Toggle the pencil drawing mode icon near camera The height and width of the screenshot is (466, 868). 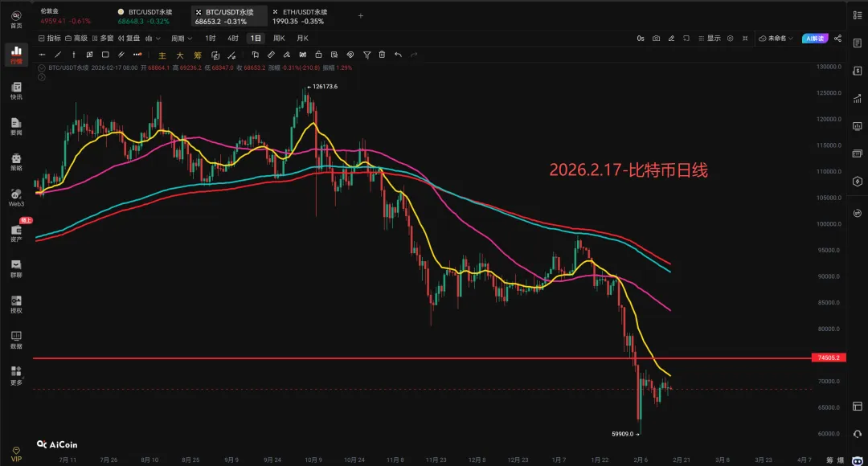tap(671, 39)
